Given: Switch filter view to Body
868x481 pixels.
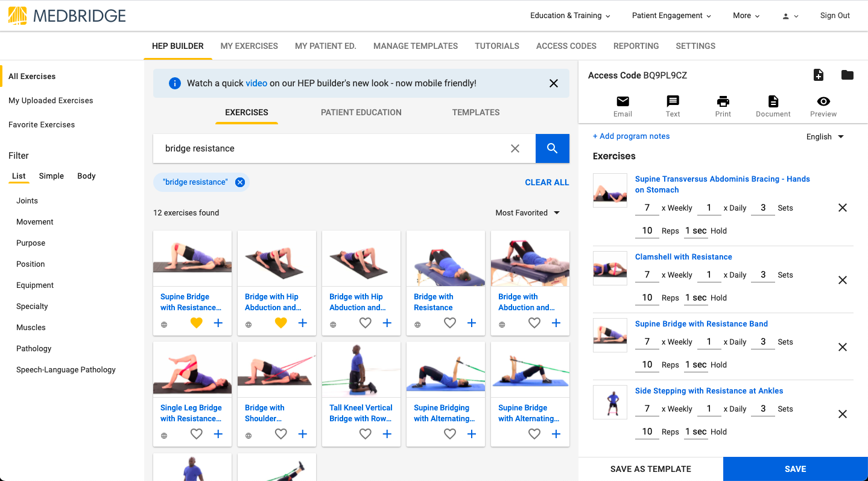Looking at the screenshot, I should [86, 176].
